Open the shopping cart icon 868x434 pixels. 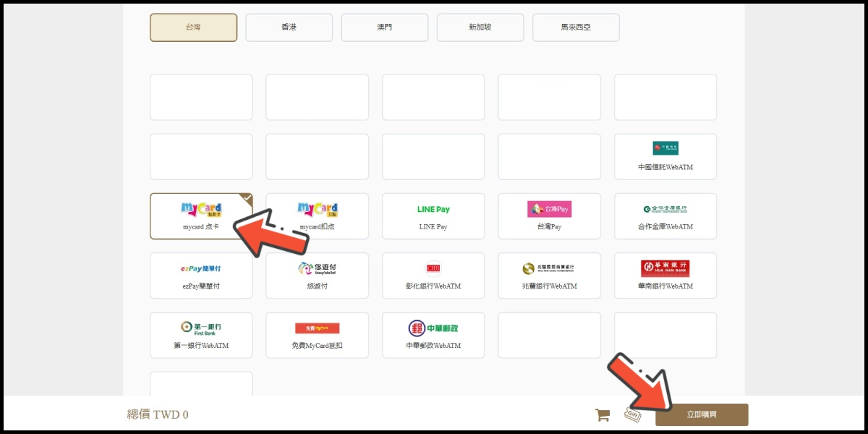[602, 414]
